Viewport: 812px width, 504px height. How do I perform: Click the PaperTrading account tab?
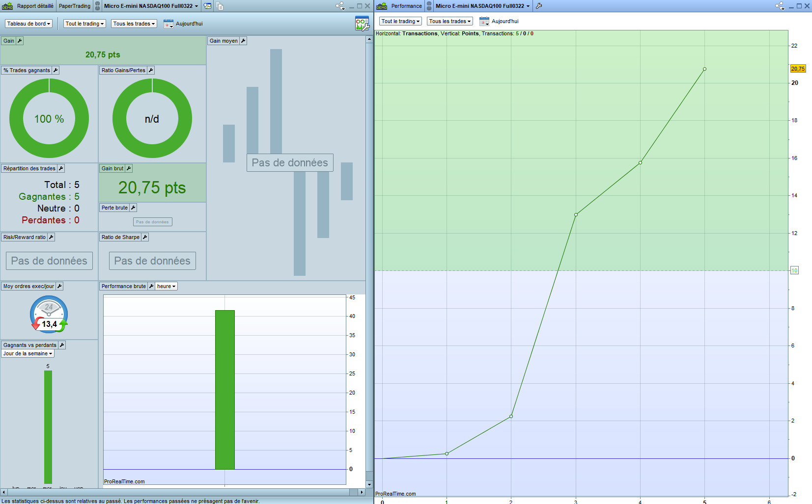click(75, 6)
